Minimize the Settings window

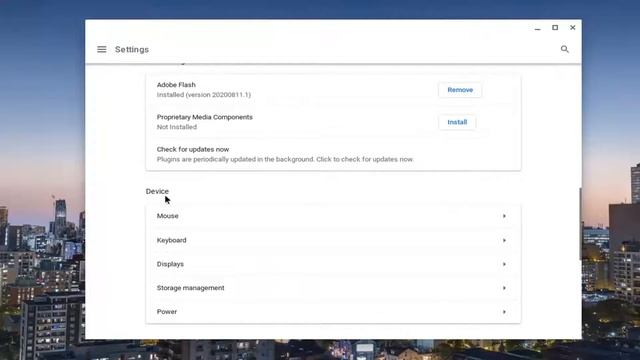538,28
